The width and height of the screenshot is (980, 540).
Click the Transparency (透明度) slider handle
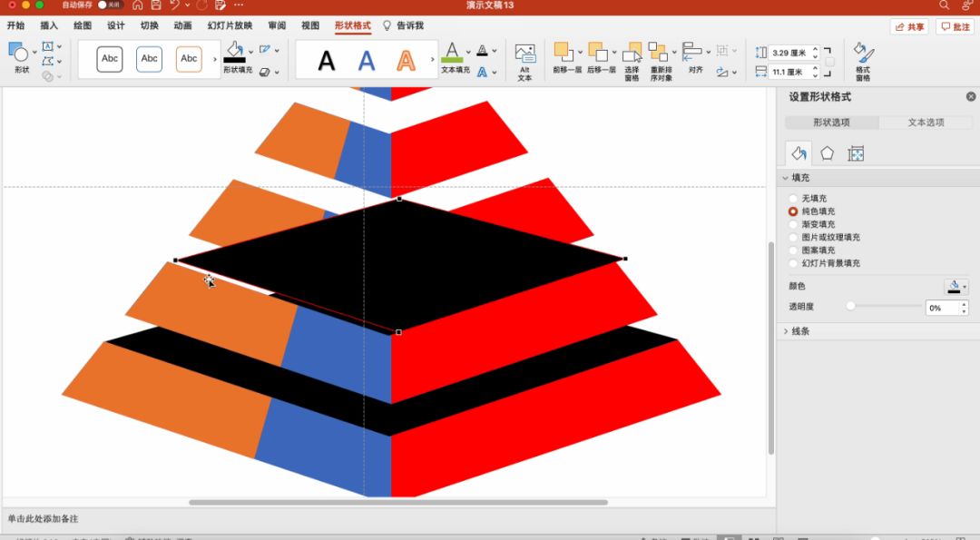tap(850, 306)
